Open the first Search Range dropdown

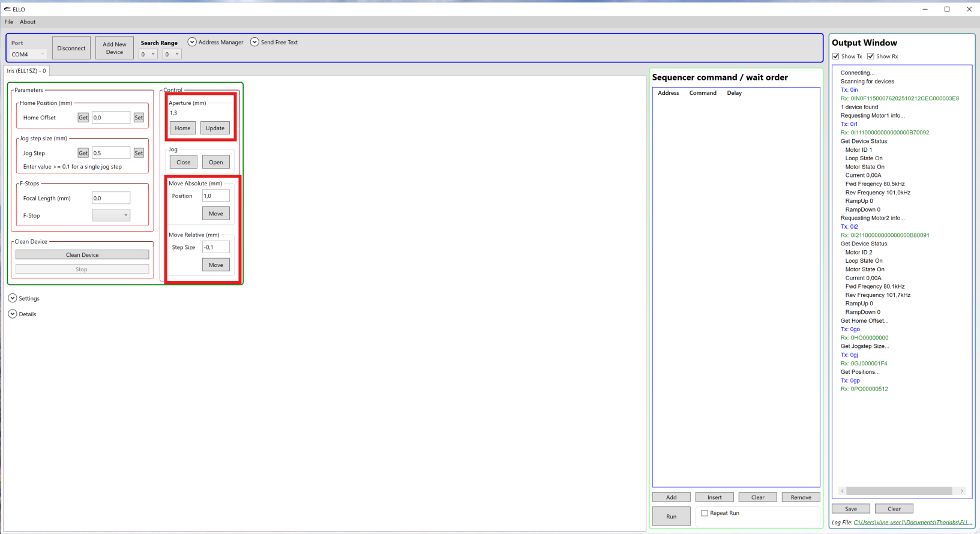point(148,54)
